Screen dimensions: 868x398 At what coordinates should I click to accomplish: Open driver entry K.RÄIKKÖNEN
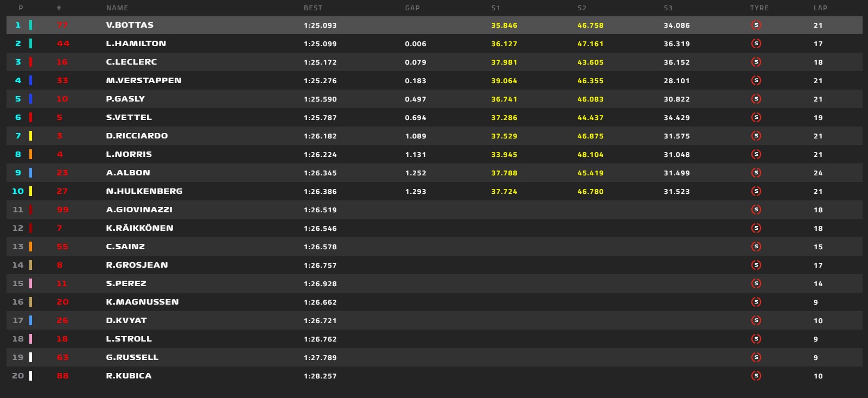click(139, 228)
